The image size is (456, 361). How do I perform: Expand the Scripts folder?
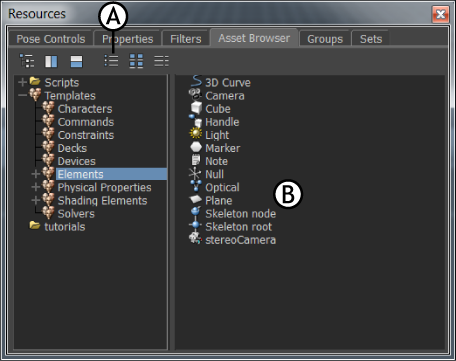pyautogui.click(x=22, y=82)
